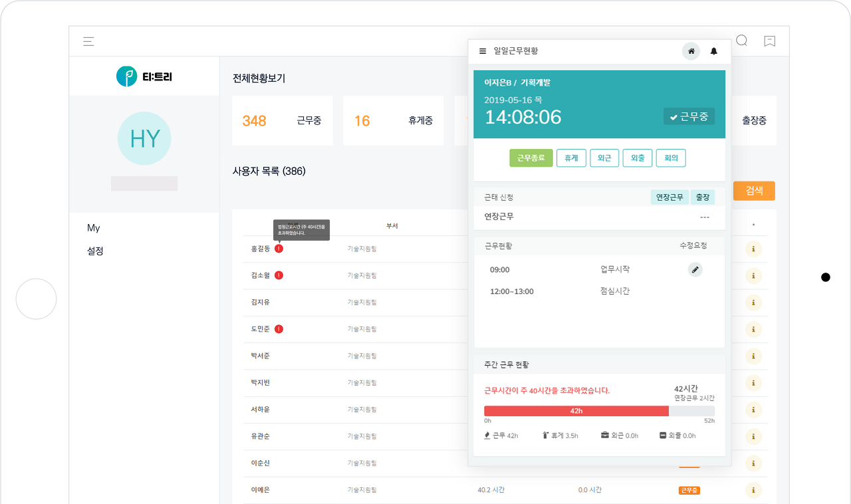Select user name 박서준
The width and height of the screenshot is (851, 504).
coord(261,356)
